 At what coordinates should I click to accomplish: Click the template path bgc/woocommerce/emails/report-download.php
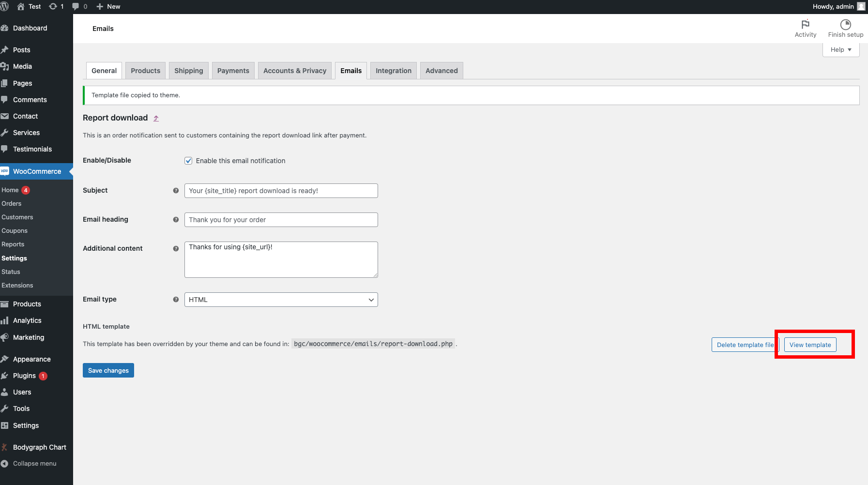tap(373, 344)
